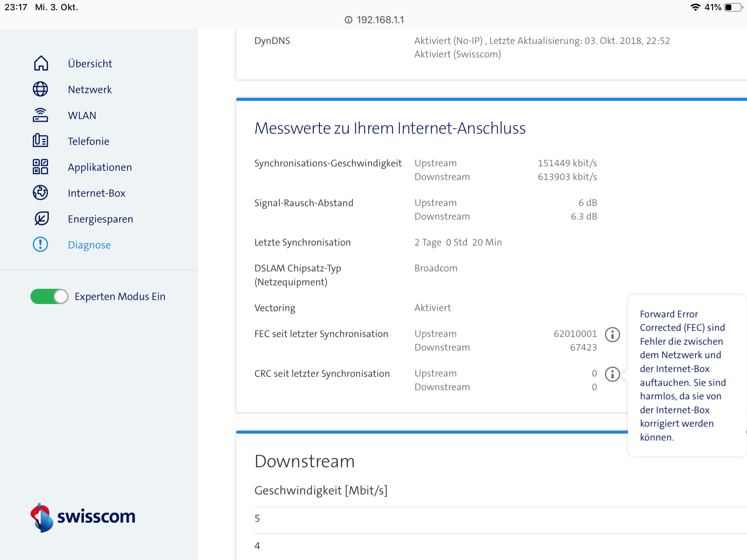This screenshot has height=560, width=747.
Task: Select the Diagnose menu entry
Action: [x=89, y=245]
